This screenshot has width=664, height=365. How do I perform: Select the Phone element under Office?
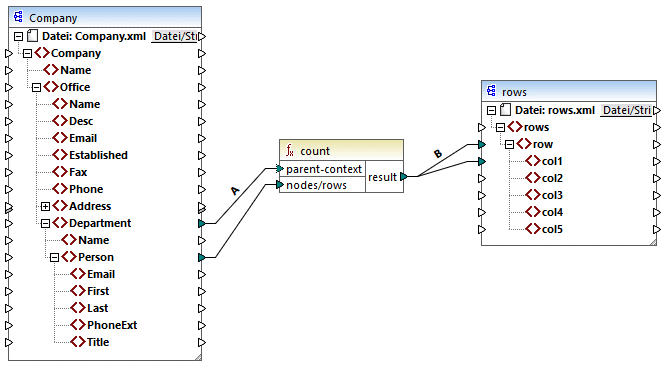86,189
